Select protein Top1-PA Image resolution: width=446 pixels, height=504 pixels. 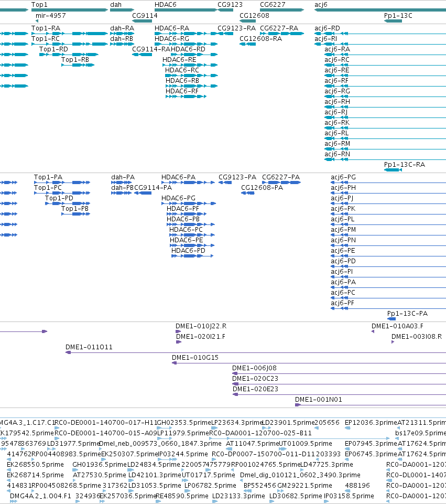tap(62, 183)
